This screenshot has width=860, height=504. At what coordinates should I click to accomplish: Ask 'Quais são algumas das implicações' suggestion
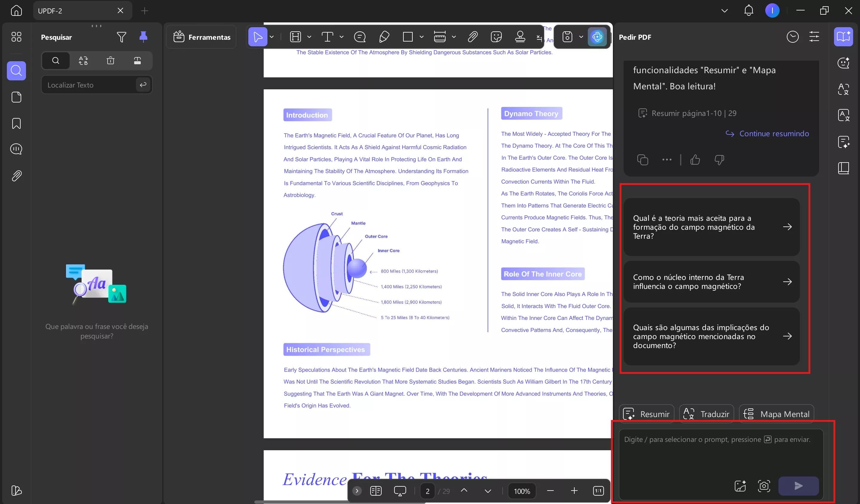711,336
